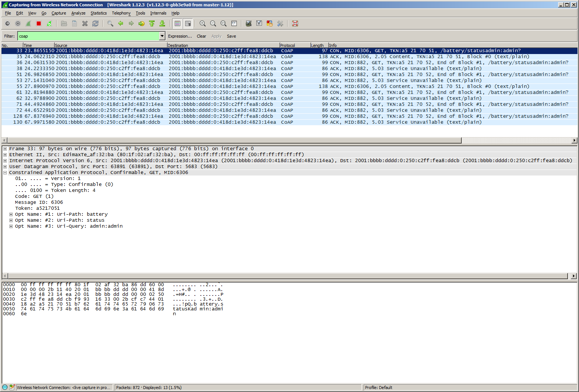Select packet 130 Service Unavailable row
The image size is (579, 392).
coord(289,122)
